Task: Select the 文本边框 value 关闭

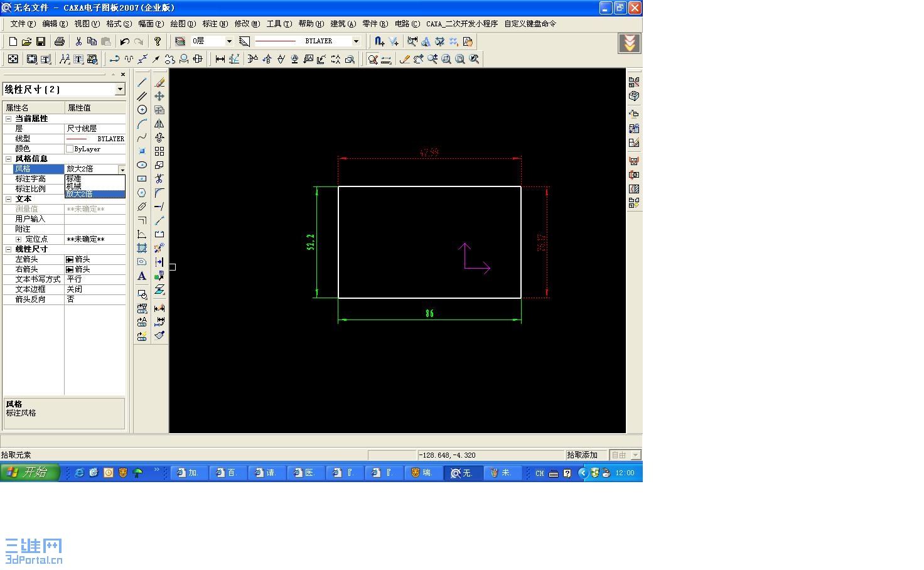Action: click(x=95, y=289)
